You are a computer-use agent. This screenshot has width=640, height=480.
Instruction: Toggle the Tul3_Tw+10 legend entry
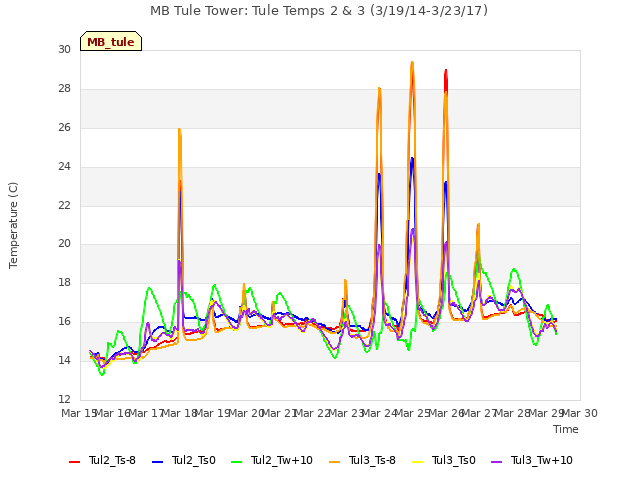532,460
